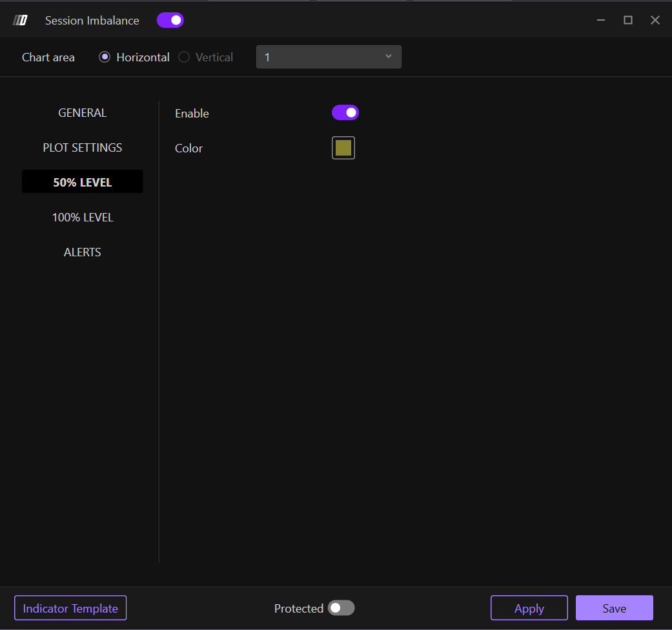The width and height of the screenshot is (672, 630).
Task: Go to the 100% LEVEL section
Action: pos(83,218)
